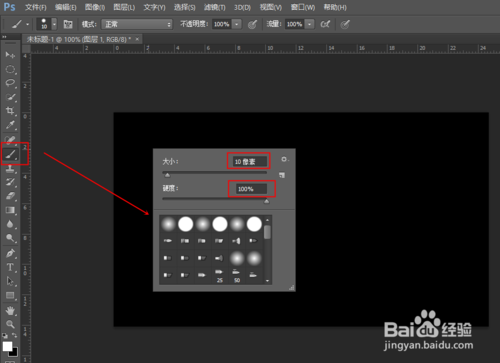Toggle the Brush panel button
The image size is (500, 363).
(68, 24)
